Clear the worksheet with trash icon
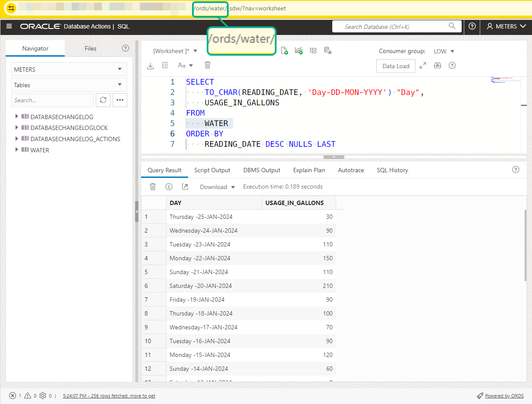Viewport: 532px width, 404px height. (x=208, y=65)
